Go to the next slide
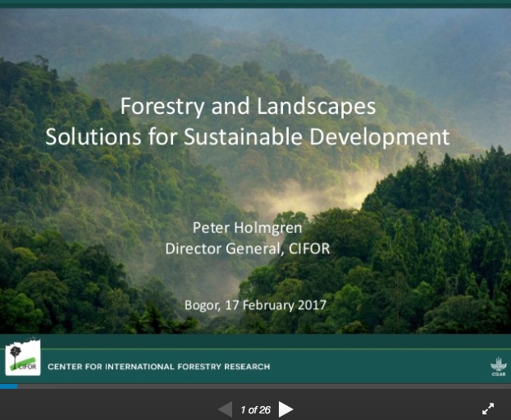The height and width of the screenshot is (420, 511). point(285,409)
